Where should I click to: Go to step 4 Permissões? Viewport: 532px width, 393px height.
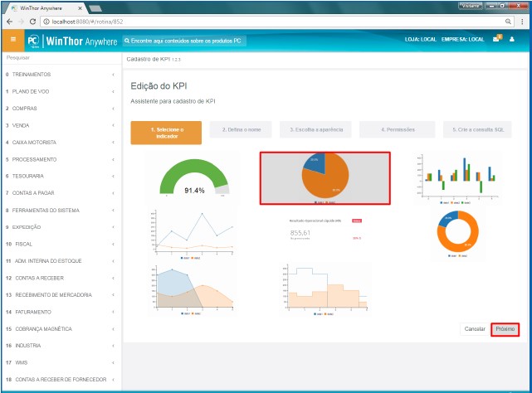[x=398, y=129]
